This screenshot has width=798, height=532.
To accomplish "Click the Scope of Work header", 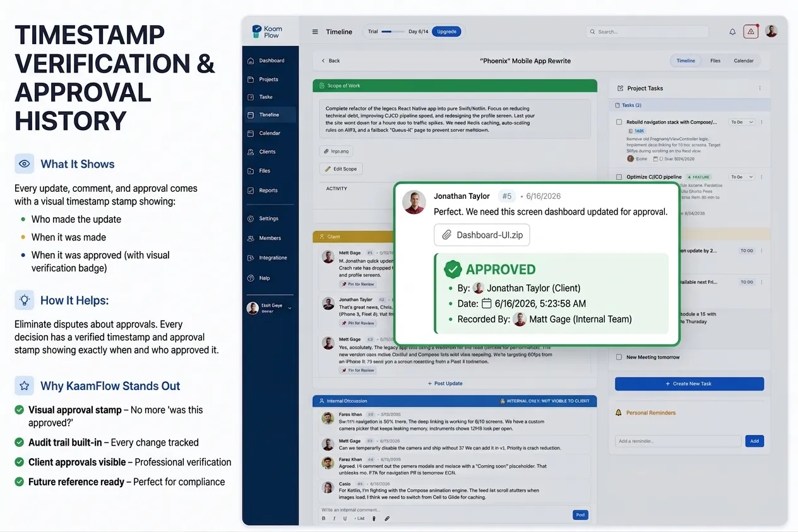I will (x=455, y=86).
